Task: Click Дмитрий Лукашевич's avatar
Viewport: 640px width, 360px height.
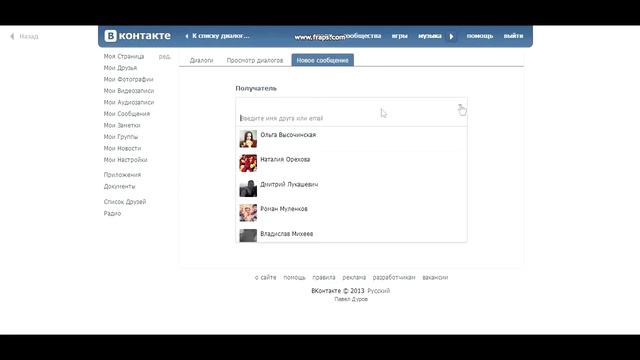Action: 248,188
